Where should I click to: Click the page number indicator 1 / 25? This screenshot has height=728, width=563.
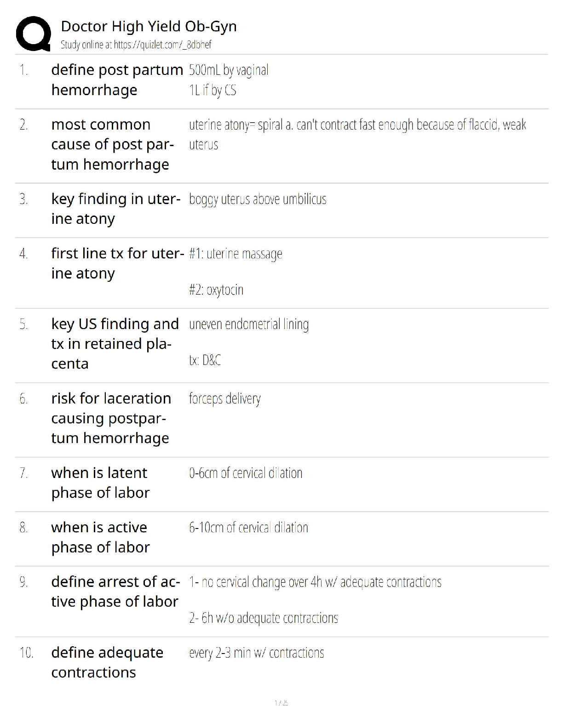281,703
